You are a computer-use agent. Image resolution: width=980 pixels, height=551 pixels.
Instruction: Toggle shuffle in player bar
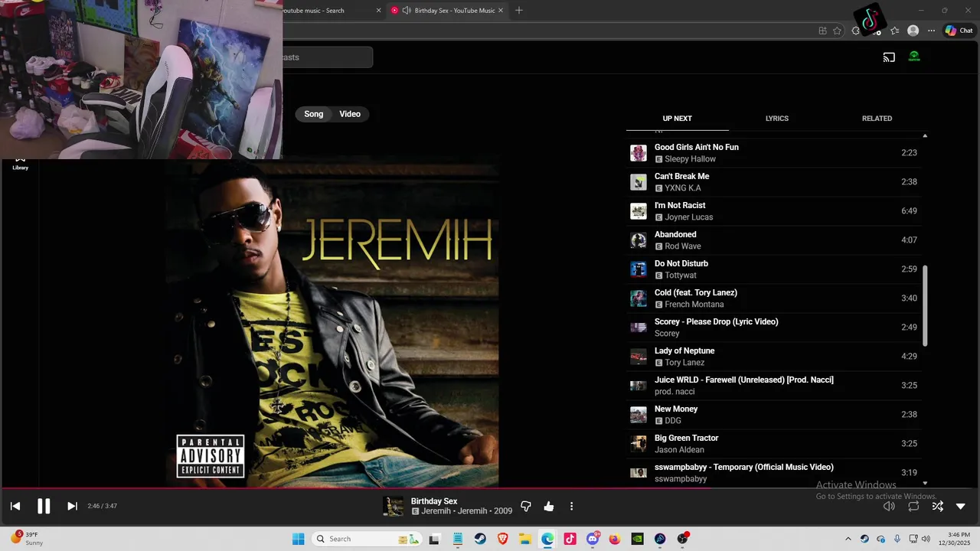click(x=937, y=506)
